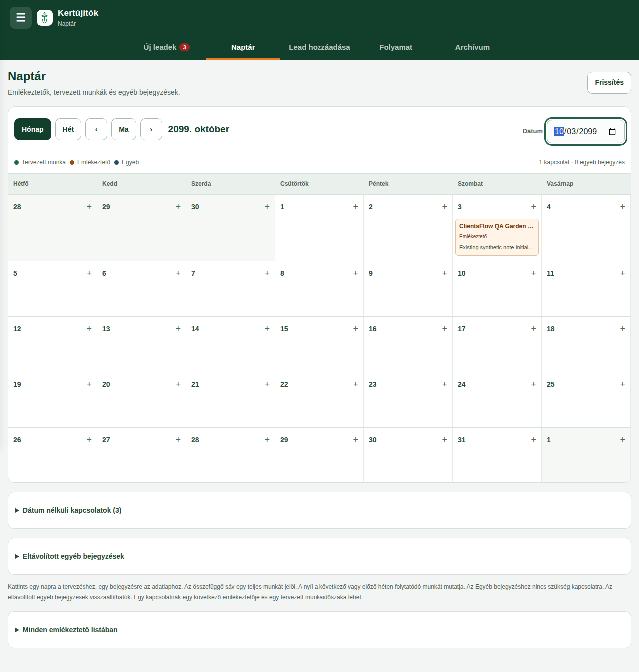This screenshot has height=672, width=639.
Task: Open ClientsFlow QA Garden reminder entry
Action: [497, 237]
